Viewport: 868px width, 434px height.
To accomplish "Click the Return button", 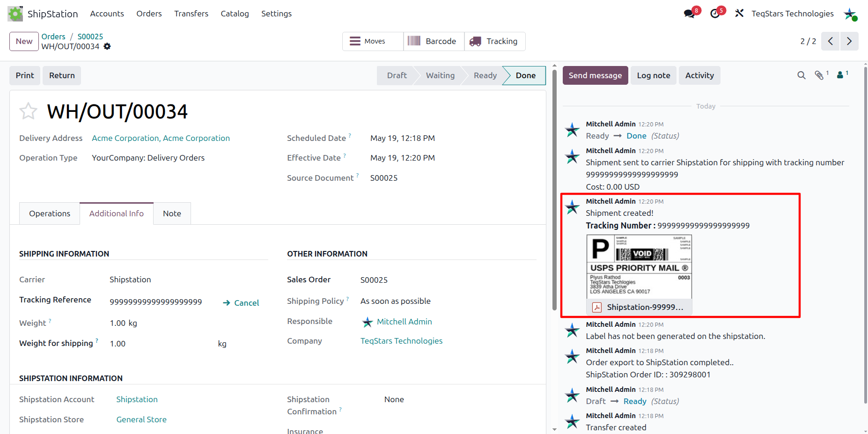I will (x=62, y=75).
